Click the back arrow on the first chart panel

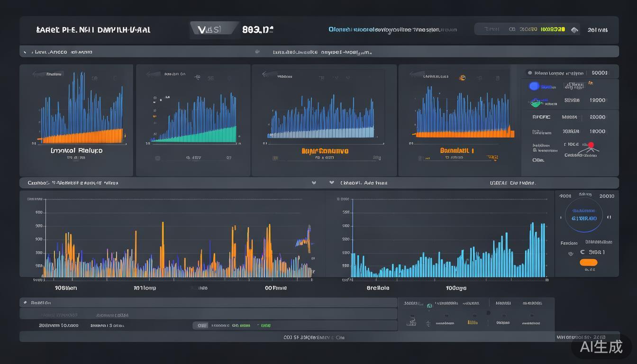click(x=36, y=74)
